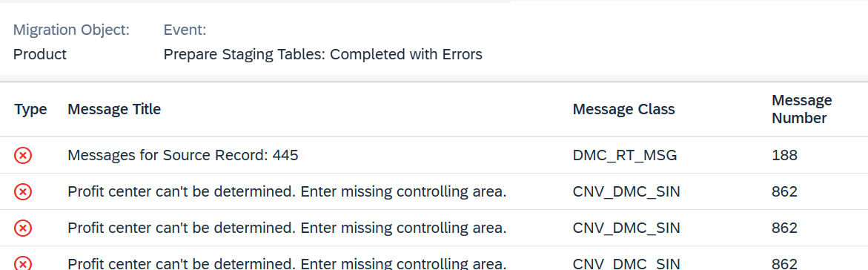The image size is (868, 270).
Task: Click the error icon for Source Record 445
Action: click(x=23, y=155)
